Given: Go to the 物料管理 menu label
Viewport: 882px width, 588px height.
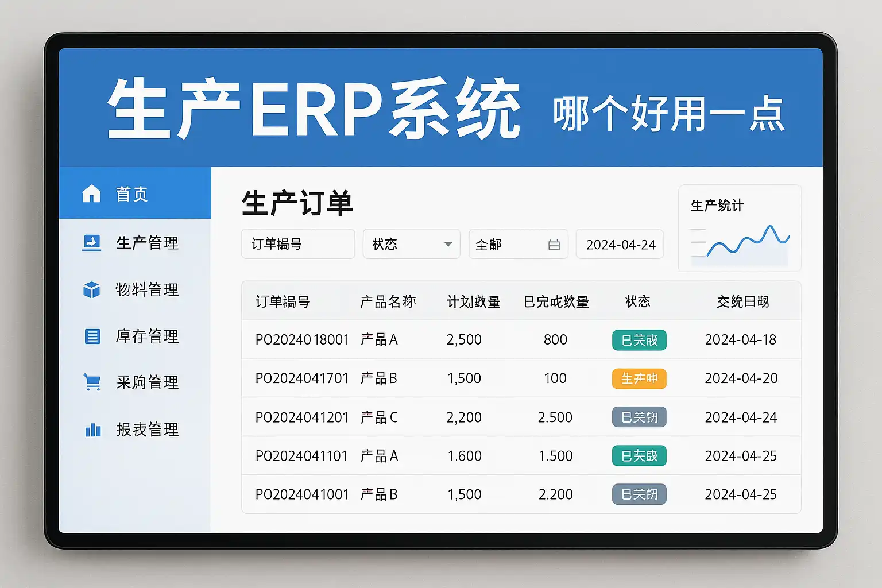Looking at the screenshot, I should [148, 289].
